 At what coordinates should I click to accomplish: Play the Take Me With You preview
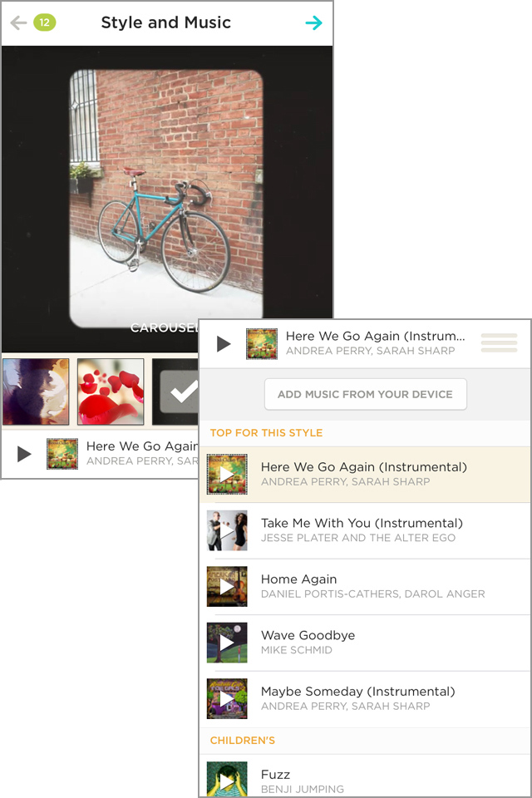[x=227, y=530]
